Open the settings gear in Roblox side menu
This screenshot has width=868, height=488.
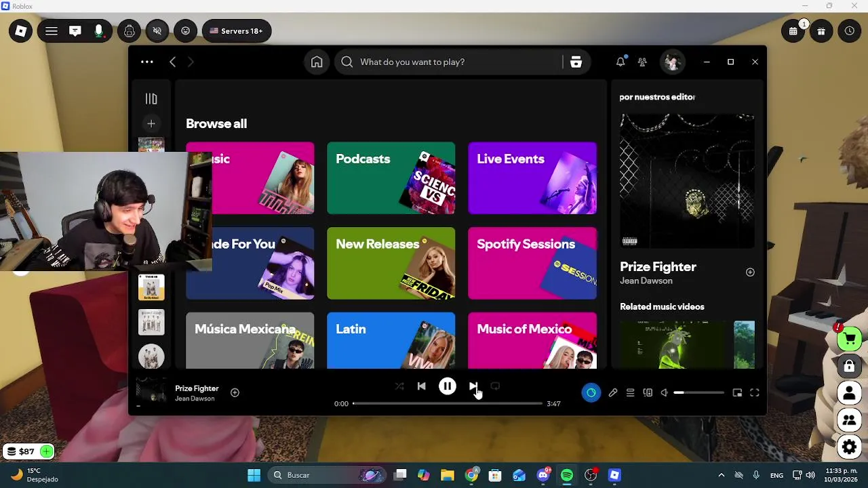pos(849,447)
